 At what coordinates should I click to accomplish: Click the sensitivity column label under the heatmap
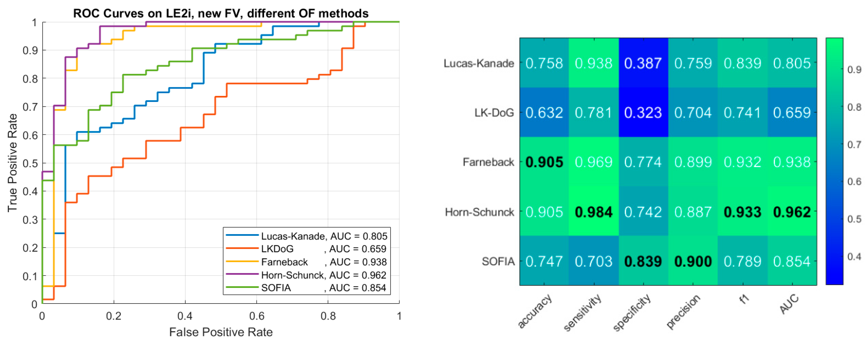coord(583,312)
